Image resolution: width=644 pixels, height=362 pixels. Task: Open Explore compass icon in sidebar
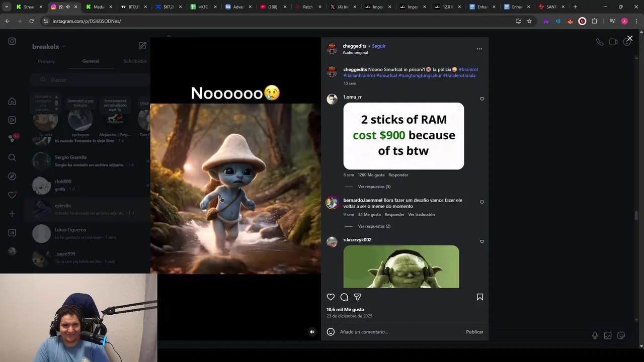pyautogui.click(x=12, y=176)
